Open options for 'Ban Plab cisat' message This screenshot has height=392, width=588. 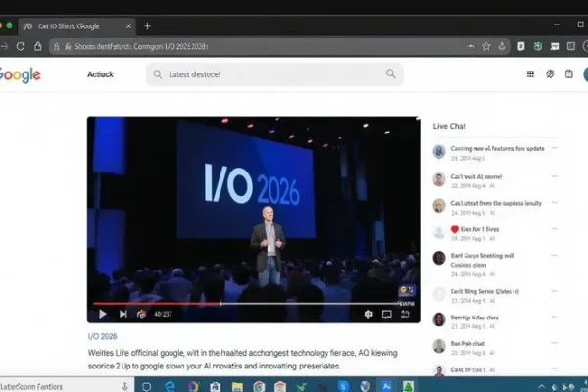point(554,343)
